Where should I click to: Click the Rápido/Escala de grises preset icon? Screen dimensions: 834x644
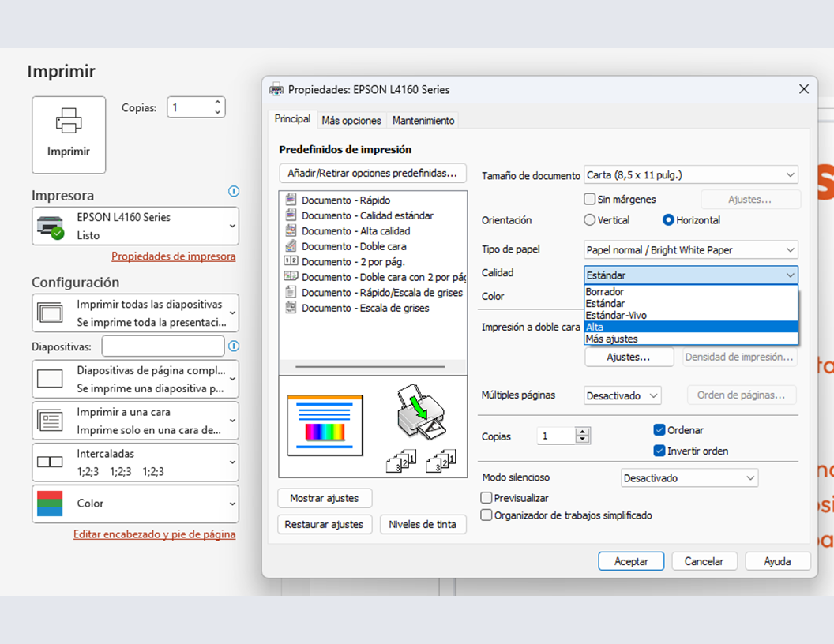[x=291, y=292]
